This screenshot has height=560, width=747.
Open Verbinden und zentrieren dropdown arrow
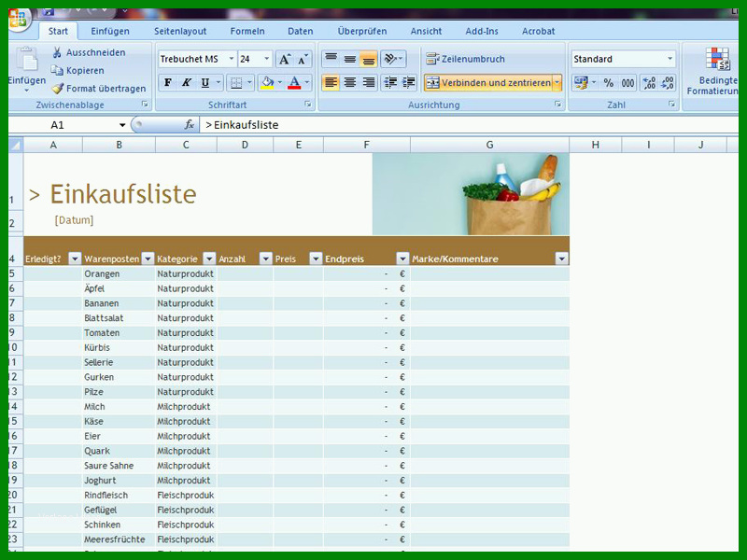[557, 83]
